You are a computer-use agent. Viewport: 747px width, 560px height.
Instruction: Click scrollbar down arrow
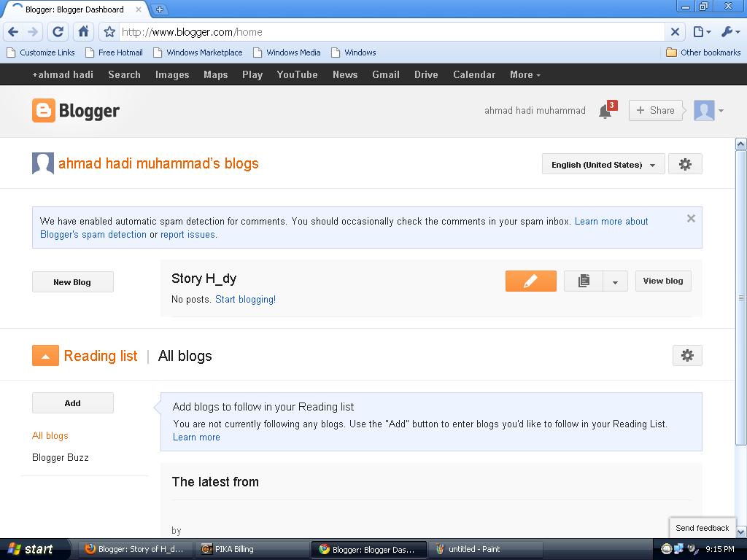(741, 532)
